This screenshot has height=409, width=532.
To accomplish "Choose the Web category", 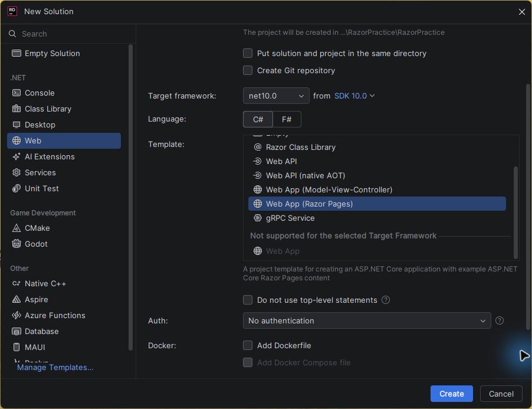I will point(64,140).
